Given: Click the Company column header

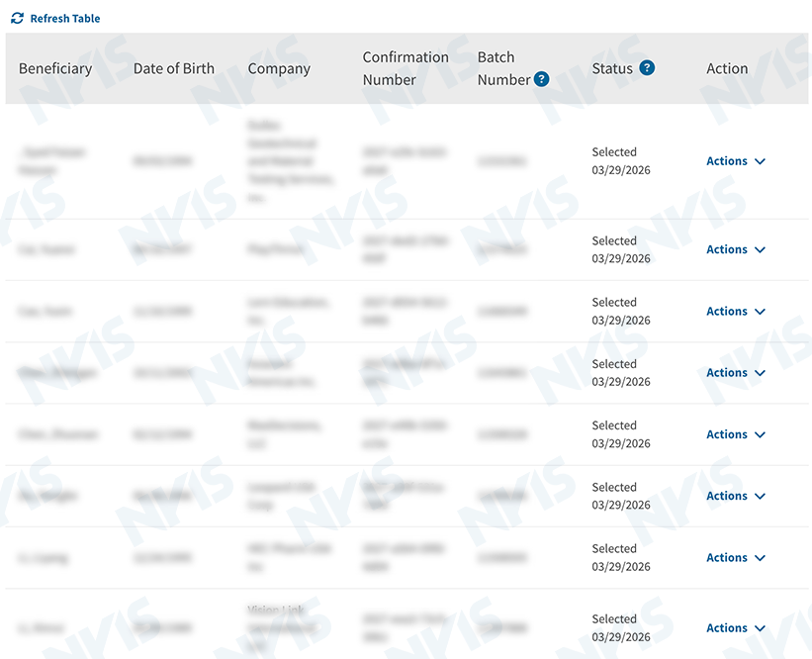Looking at the screenshot, I should (x=279, y=69).
